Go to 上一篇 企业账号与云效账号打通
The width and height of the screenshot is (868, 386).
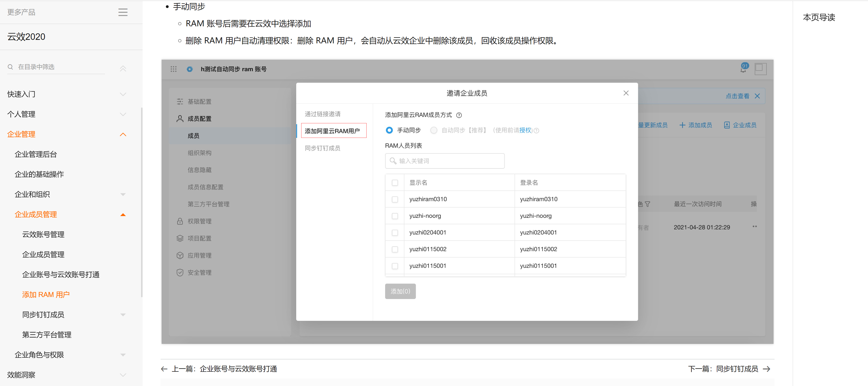point(224,369)
